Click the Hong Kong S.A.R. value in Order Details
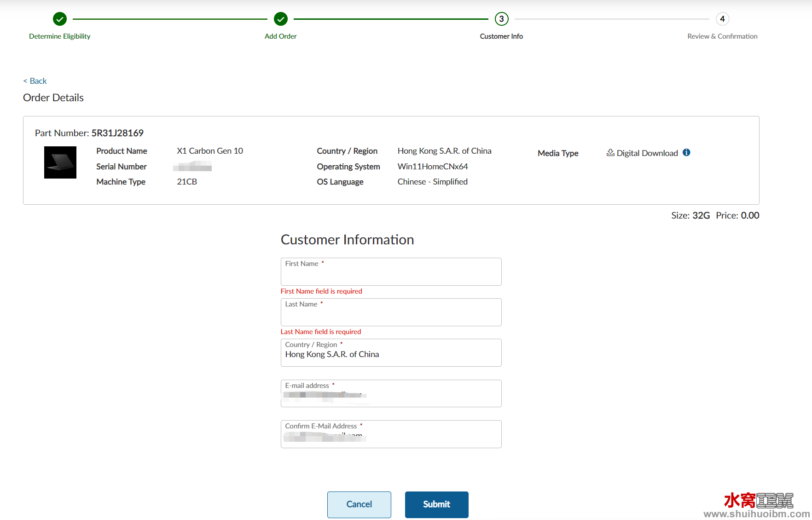This screenshot has height=520, width=812. pyautogui.click(x=445, y=151)
